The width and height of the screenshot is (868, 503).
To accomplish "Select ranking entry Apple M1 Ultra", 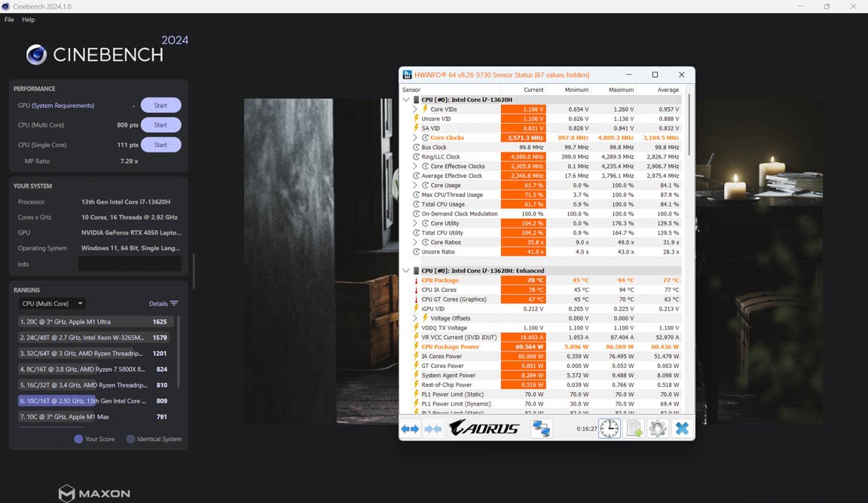I will (x=96, y=322).
